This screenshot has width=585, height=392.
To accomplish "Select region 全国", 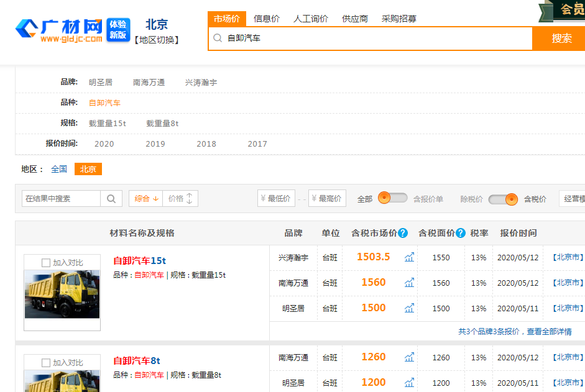I will pos(59,169).
